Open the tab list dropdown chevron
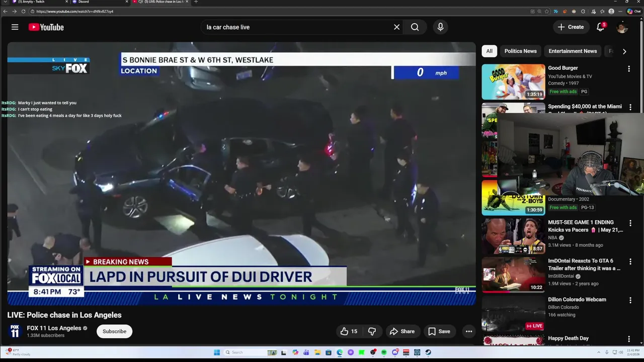 5,2
